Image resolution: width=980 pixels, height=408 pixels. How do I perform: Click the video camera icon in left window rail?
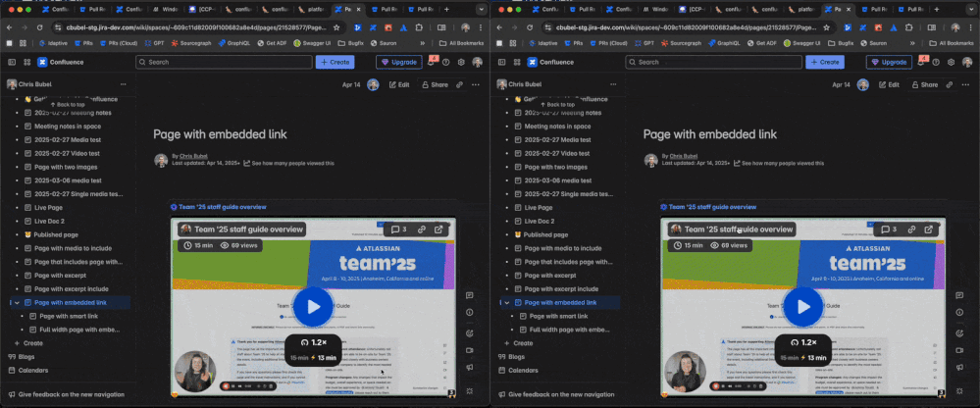point(469,350)
